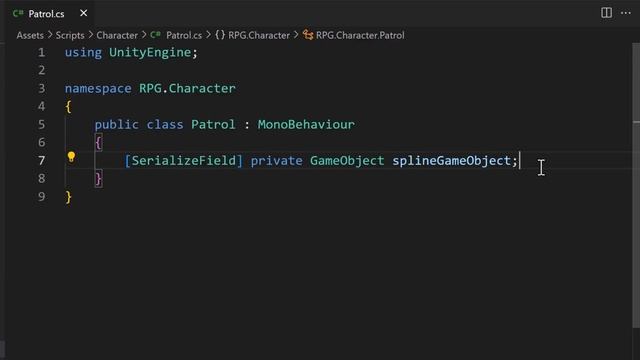Click line number 3 in the gutter
This screenshot has width=640, height=360.
coord(41,89)
